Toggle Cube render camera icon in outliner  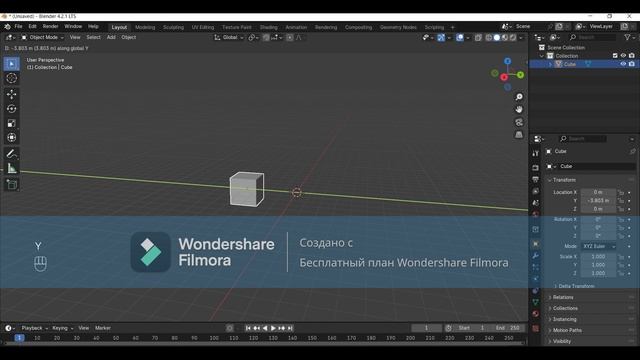(631, 64)
